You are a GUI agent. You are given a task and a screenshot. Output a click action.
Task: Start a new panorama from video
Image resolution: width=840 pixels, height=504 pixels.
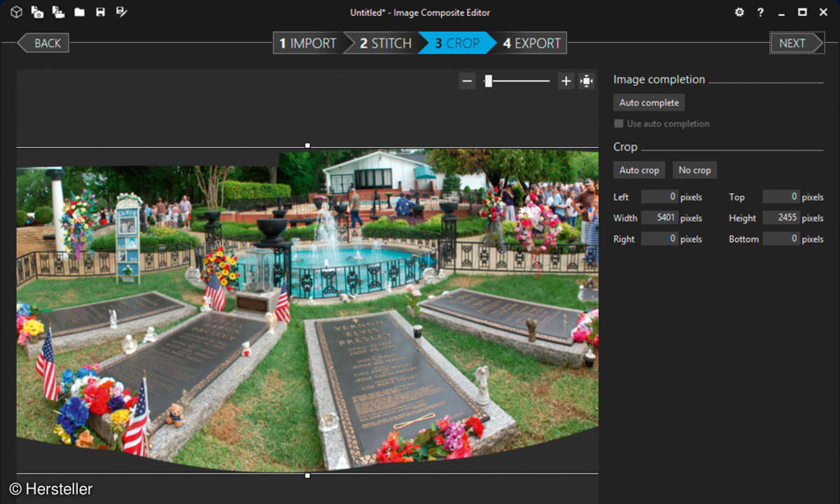point(58,12)
